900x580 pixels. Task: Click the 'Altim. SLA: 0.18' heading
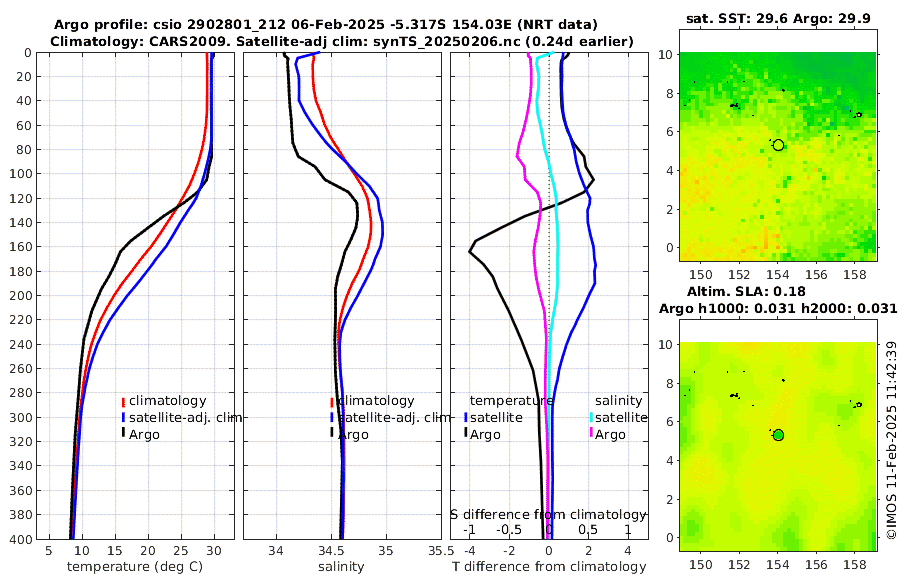pyautogui.click(x=746, y=292)
